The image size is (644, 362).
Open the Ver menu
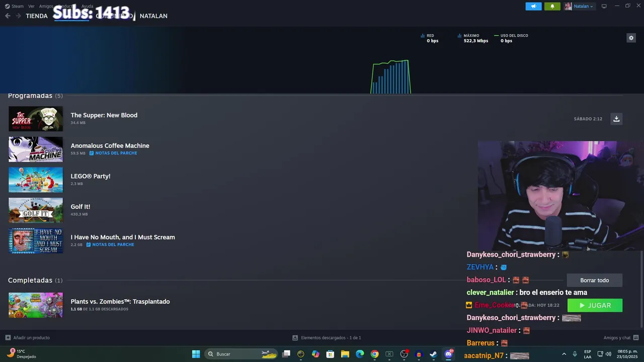[x=31, y=6]
